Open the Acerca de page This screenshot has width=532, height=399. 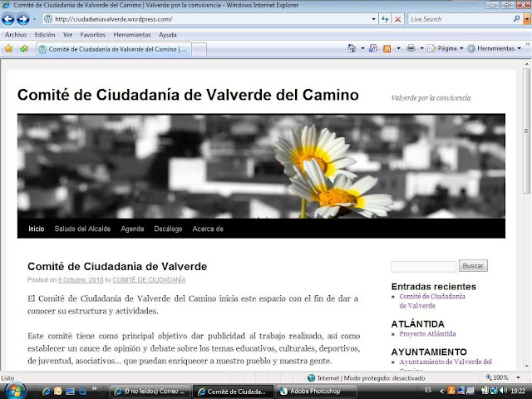[208, 229]
